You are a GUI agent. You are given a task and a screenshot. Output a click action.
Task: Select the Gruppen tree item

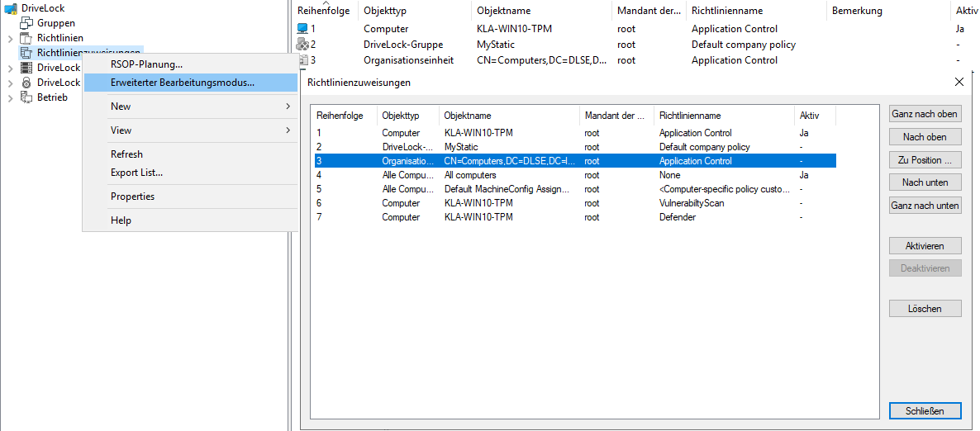pyautogui.click(x=56, y=23)
